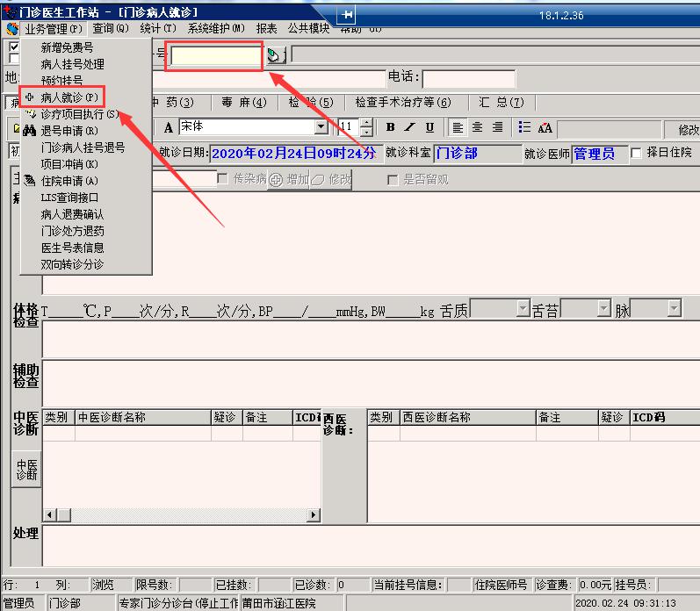The height and width of the screenshot is (611, 700).
Task: Open the 系统维护(M) menu
Action: (x=216, y=29)
